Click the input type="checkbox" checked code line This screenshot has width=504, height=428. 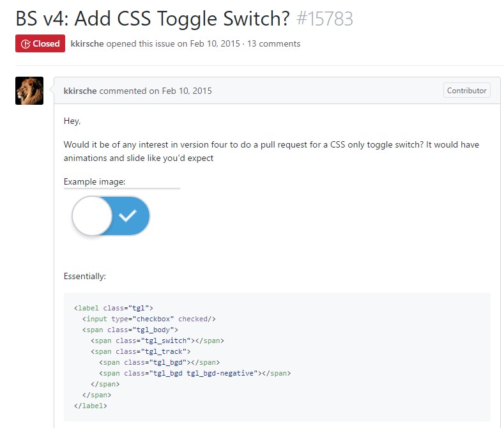[149, 319]
